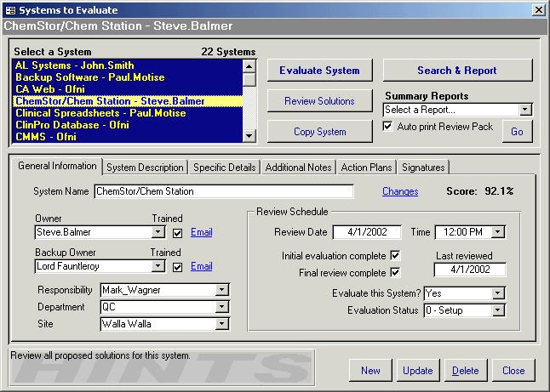
Task: Go to the Signatures tab
Action: (x=423, y=168)
